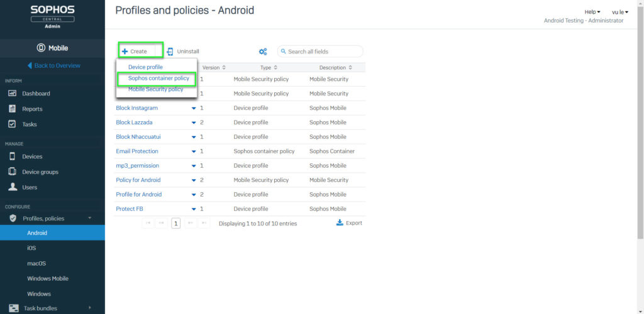Click the last page pagination button

click(204, 224)
